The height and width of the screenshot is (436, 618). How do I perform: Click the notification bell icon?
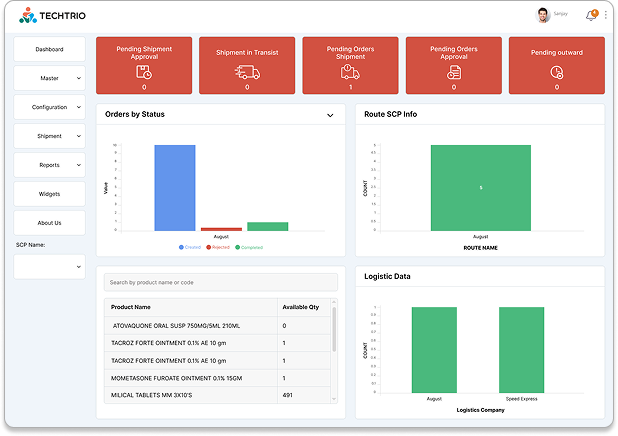(x=591, y=15)
